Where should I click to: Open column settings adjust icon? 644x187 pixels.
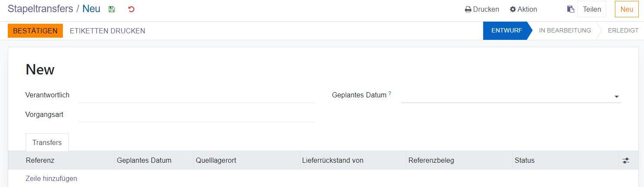(x=625, y=161)
